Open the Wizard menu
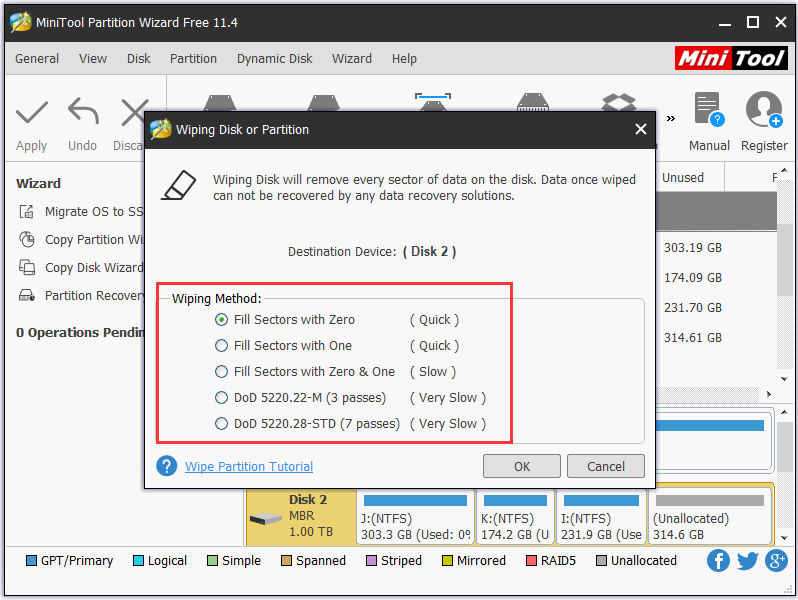 coord(352,59)
